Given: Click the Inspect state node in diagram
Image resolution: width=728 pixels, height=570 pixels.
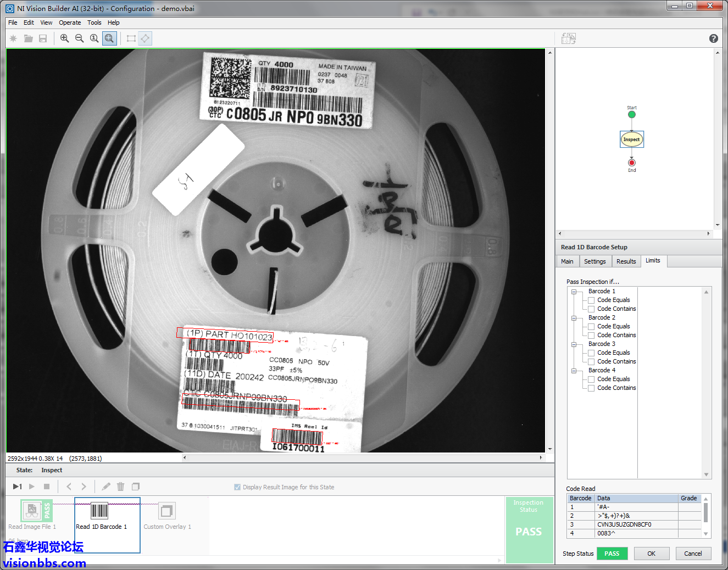Looking at the screenshot, I should coord(631,139).
